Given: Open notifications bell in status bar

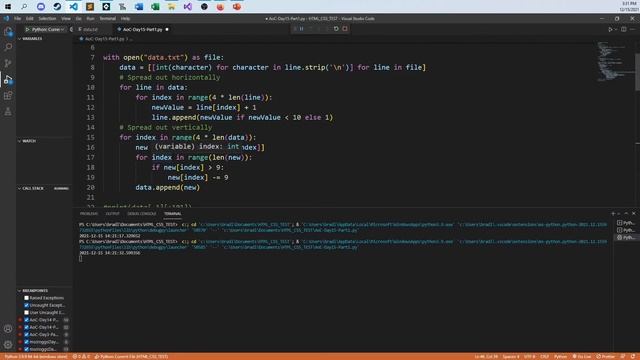Looking at the screenshot, I should coord(633,357).
